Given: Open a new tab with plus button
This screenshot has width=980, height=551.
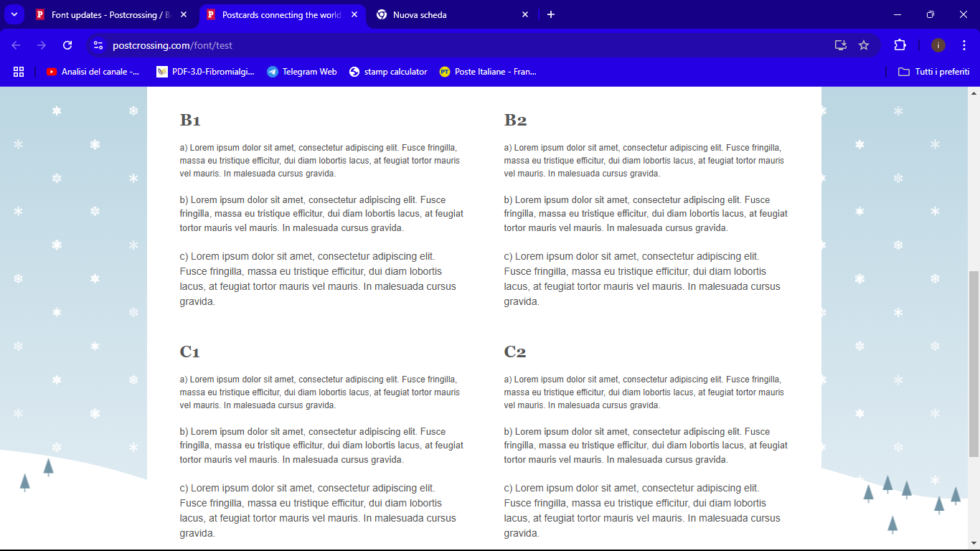Looking at the screenshot, I should click(551, 14).
